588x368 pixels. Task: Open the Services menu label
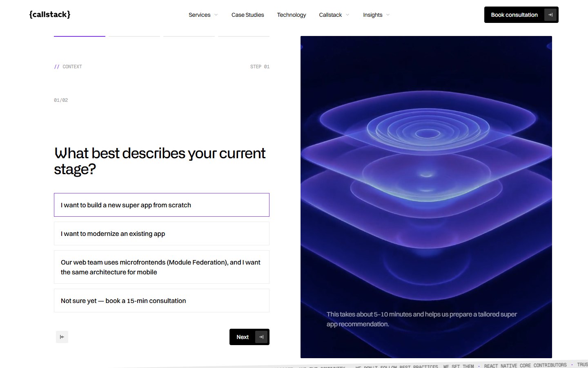[x=200, y=15]
